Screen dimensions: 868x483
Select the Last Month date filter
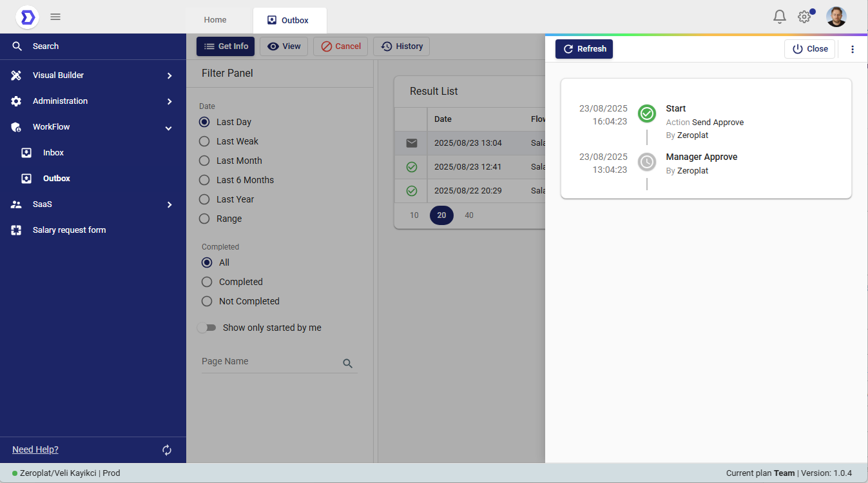click(x=205, y=161)
